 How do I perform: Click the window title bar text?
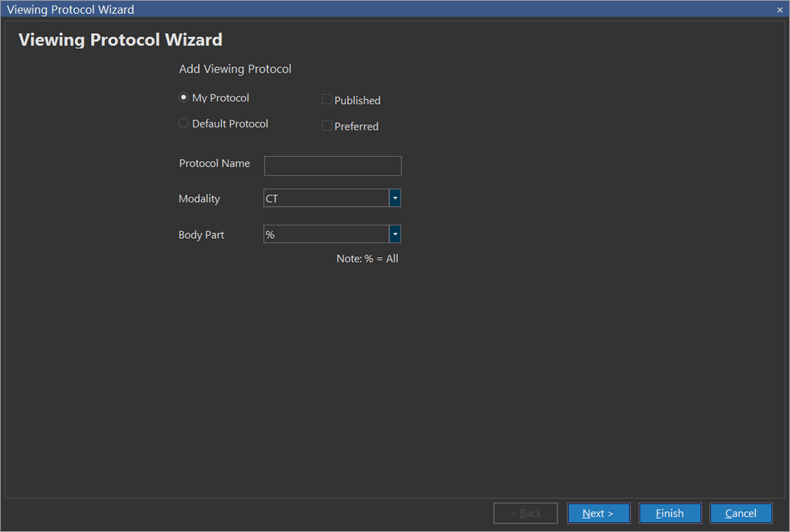(x=70, y=10)
